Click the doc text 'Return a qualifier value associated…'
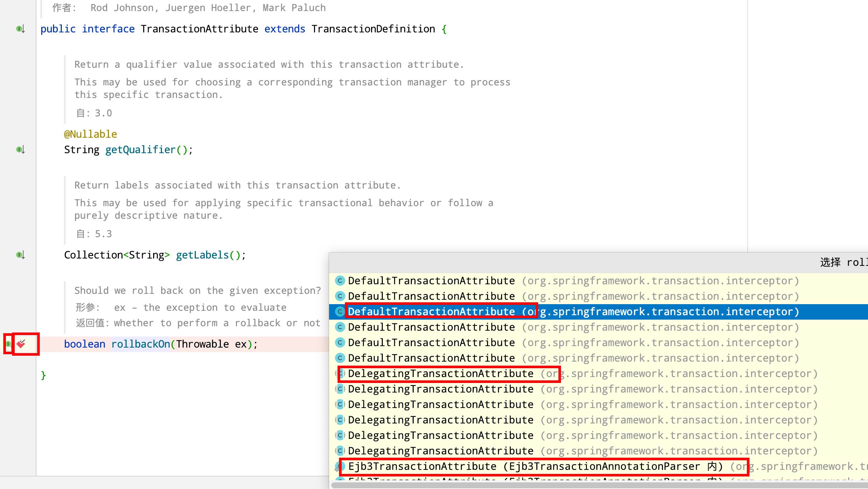Image resolution: width=868 pixels, height=489 pixels. point(269,65)
